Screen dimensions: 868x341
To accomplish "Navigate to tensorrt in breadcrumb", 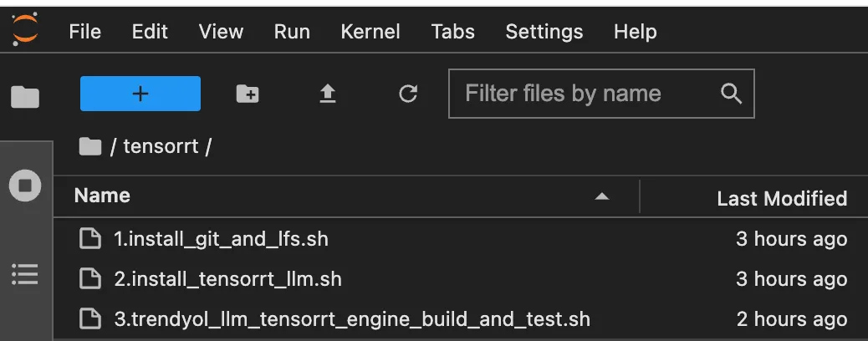I will [x=161, y=147].
